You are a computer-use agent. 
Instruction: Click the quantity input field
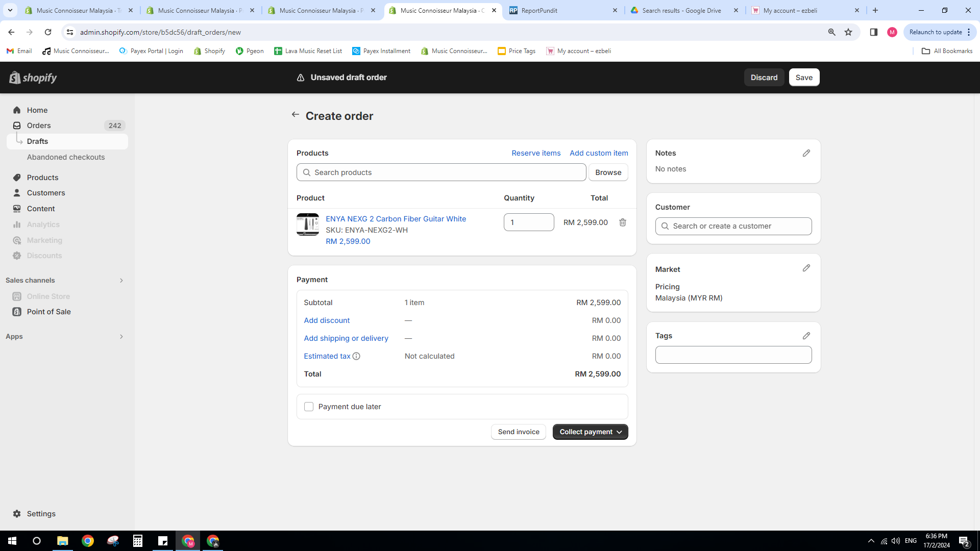[x=529, y=222]
